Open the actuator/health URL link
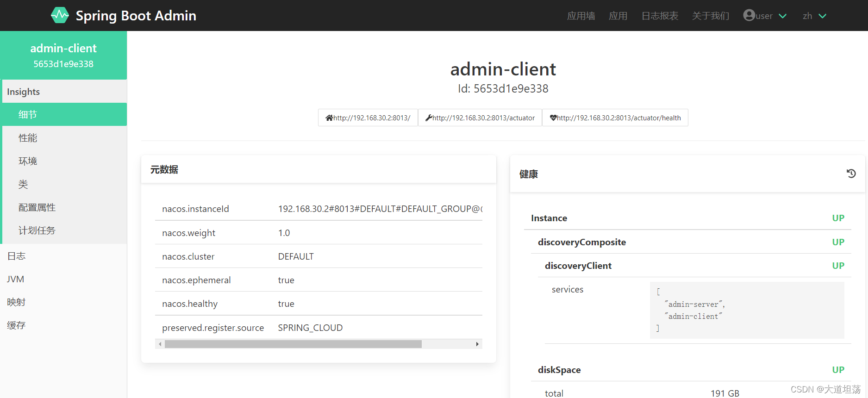 tap(615, 118)
